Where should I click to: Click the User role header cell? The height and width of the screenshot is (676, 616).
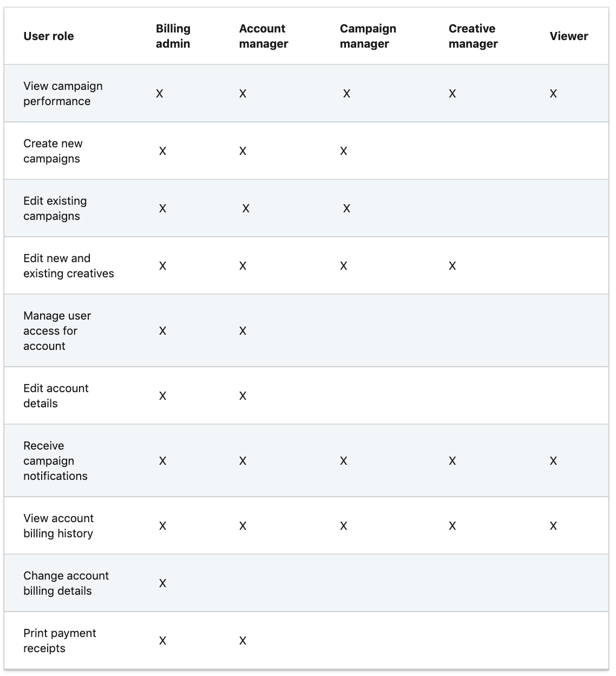[49, 36]
